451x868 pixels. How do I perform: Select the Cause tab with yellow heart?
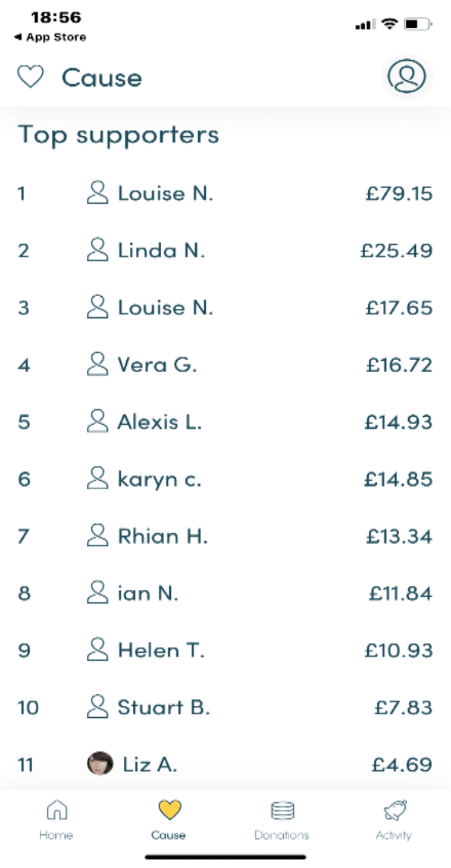click(168, 819)
